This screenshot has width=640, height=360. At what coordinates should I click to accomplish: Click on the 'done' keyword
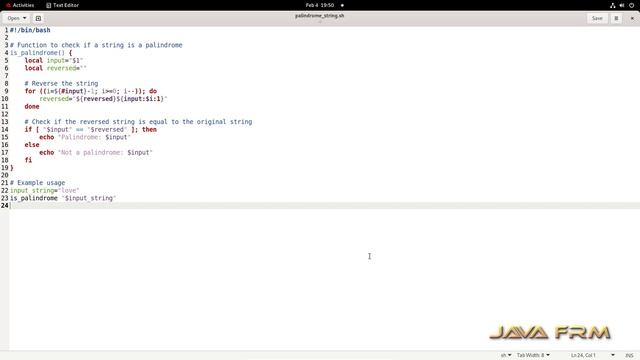click(32, 107)
